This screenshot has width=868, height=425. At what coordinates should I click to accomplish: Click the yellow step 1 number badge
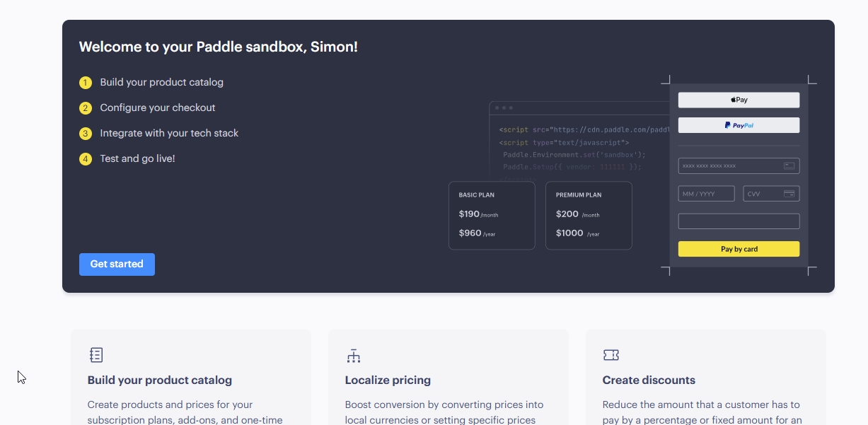click(86, 83)
